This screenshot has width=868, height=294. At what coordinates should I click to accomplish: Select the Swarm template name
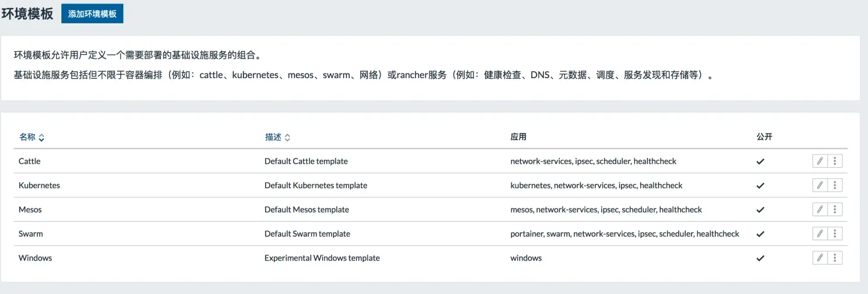pos(31,234)
